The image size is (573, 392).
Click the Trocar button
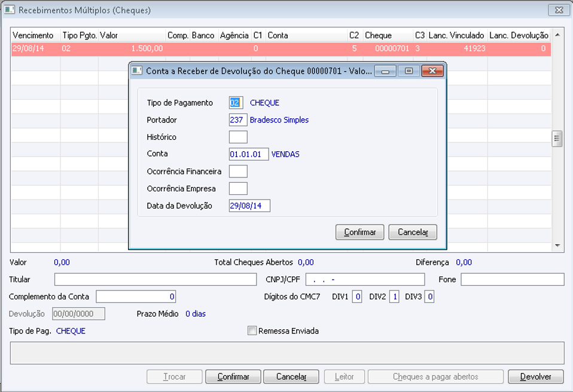(x=174, y=376)
